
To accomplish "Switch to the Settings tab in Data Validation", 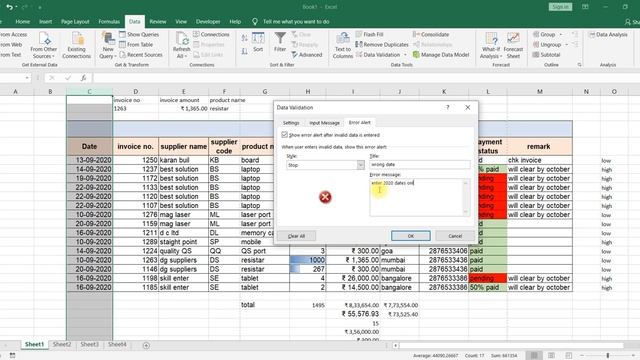I will pos(291,122).
